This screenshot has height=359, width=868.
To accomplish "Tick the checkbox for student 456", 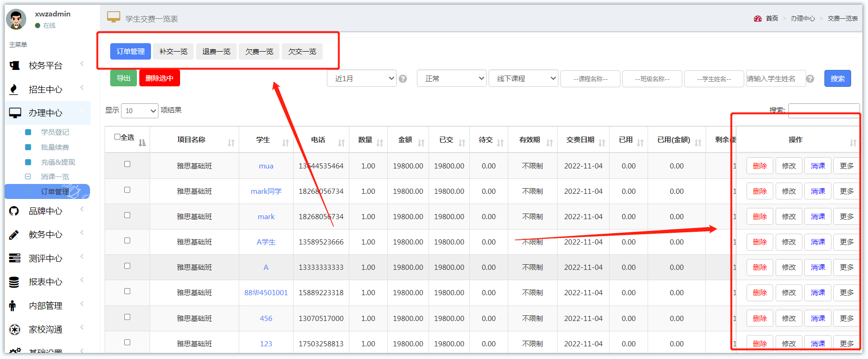I will click(127, 317).
